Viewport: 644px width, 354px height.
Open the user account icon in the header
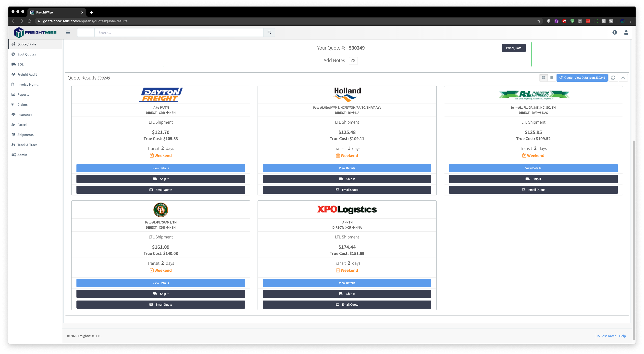click(x=626, y=32)
